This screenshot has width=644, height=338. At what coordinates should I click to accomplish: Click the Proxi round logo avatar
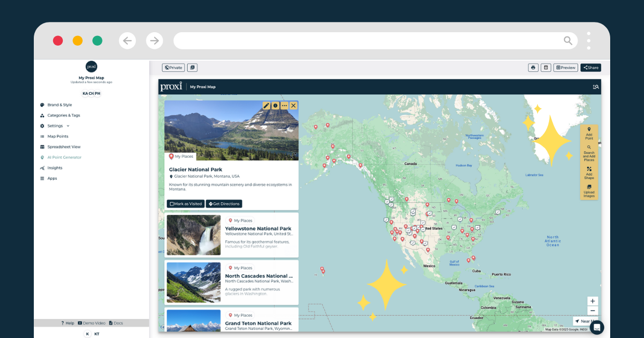(x=91, y=67)
